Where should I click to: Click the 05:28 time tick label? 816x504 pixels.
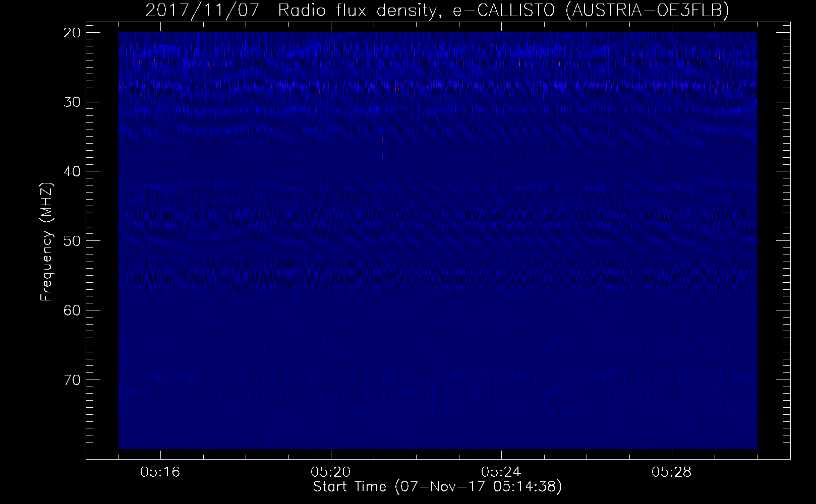tap(672, 472)
